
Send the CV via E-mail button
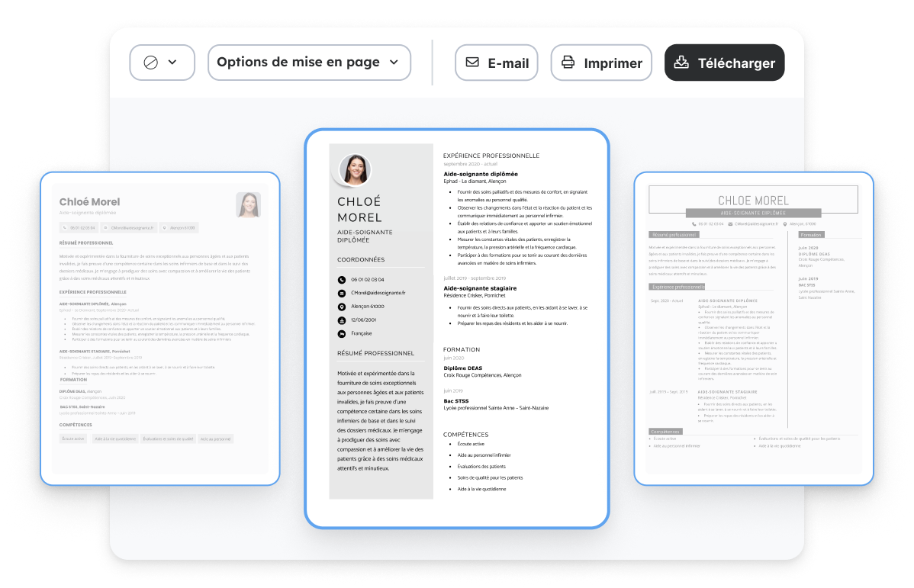pyautogui.click(x=497, y=63)
